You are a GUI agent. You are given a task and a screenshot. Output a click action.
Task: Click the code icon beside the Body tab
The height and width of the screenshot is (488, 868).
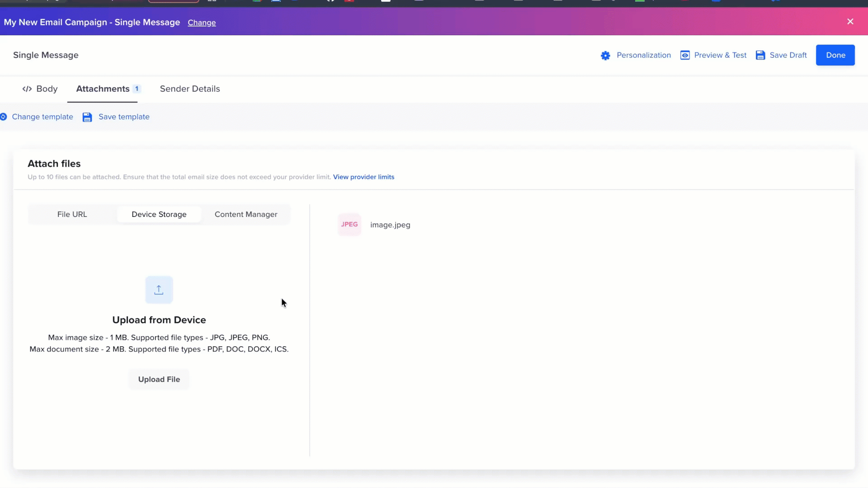[27, 89]
